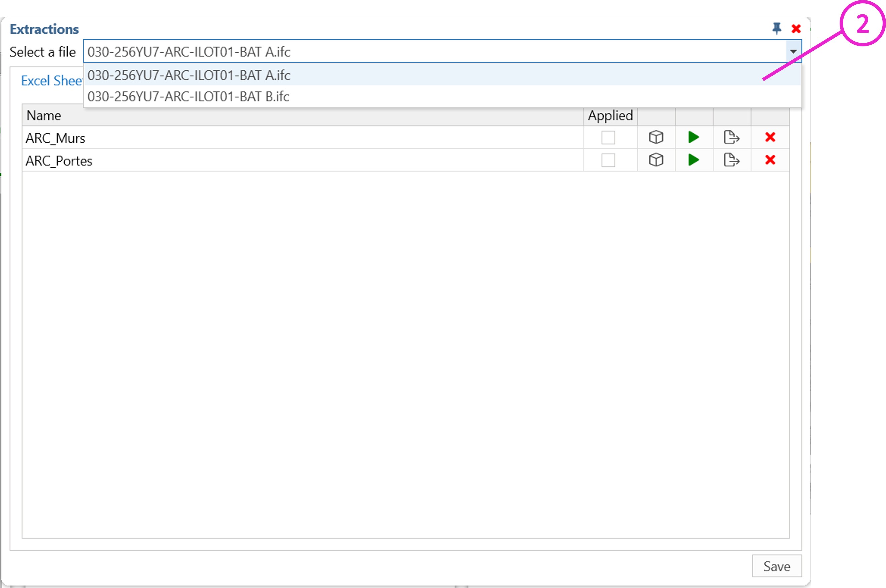Choose BAT A.ifc from the dropdown list
The image size is (886, 588).
tap(189, 75)
